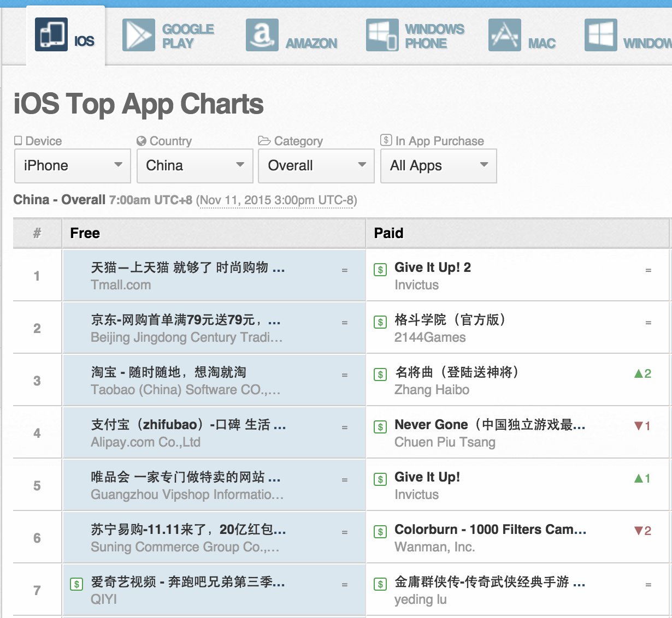
Task: Click publisher name Taobao (China) Software
Action: [185, 390]
